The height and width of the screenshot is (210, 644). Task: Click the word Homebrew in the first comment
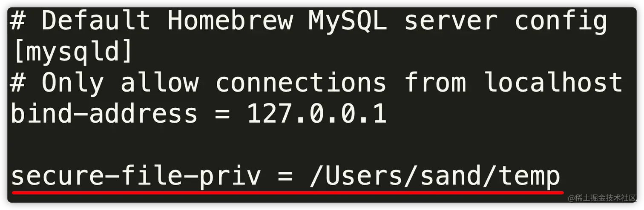(230, 20)
